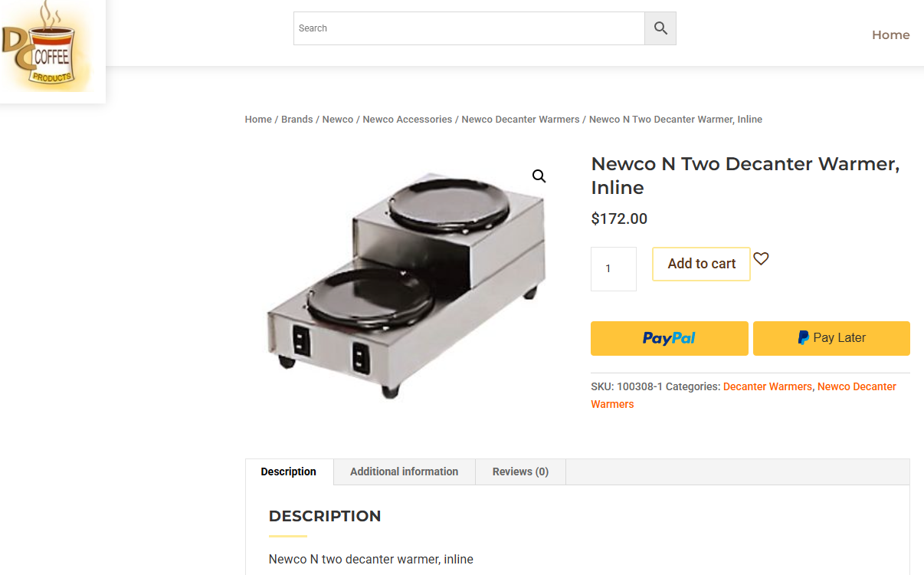Select the Description tab
Viewport: 924px width, 575px height.
click(288, 472)
